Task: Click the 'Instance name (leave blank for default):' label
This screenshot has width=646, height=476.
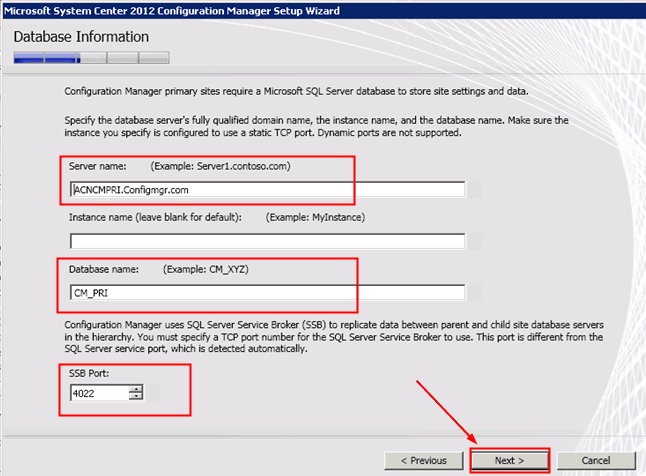Action: (155, 217)
